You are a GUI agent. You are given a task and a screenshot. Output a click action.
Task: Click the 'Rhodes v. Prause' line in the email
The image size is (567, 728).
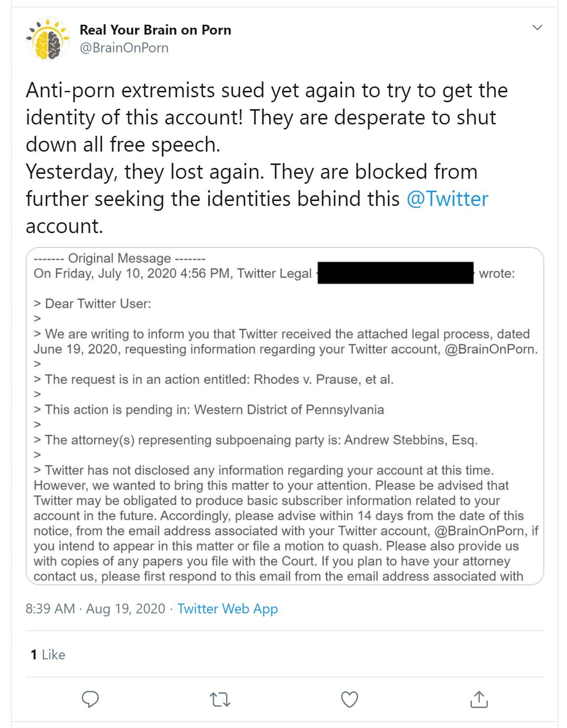[219, 380]
